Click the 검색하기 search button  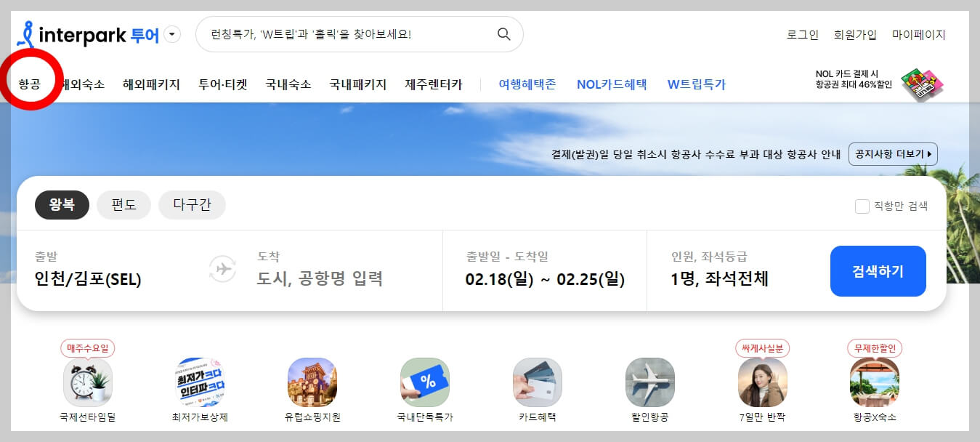(x=878, y=270)
